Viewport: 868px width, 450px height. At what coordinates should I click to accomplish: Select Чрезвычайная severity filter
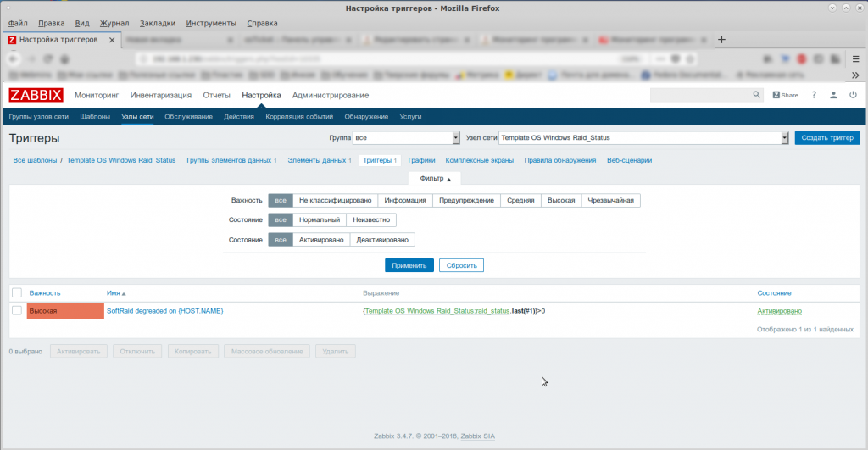(610, 200)
